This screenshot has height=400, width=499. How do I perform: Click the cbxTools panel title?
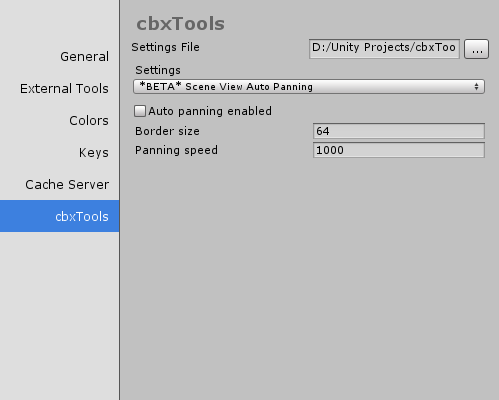click(x=180, y=24)
